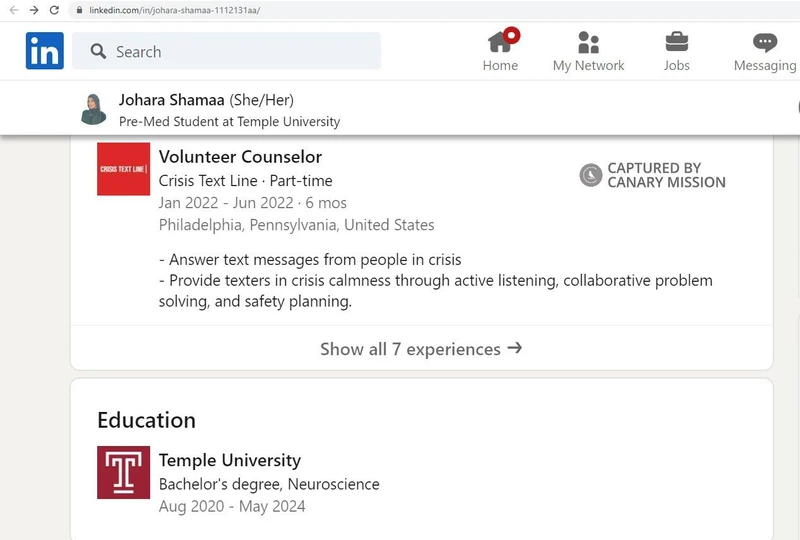
Task: Open the Messaging speech bubble icon
Action: (765, 42)
